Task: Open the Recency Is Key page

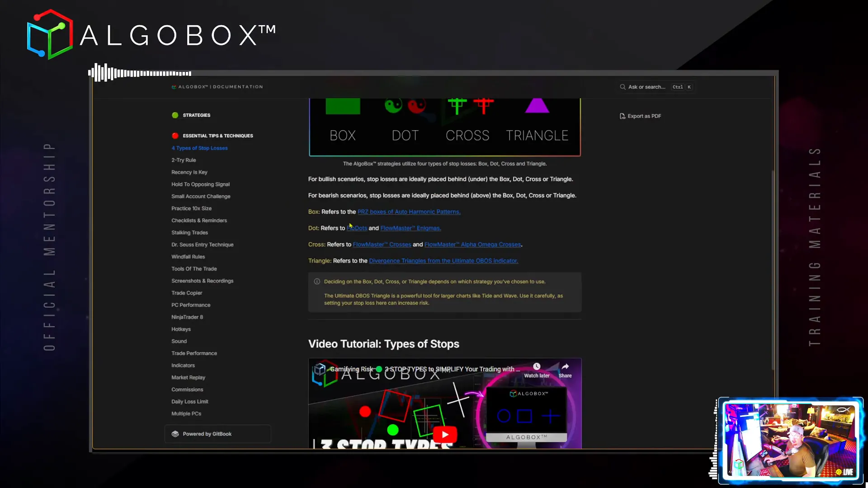Action: [x=189, y=172]
